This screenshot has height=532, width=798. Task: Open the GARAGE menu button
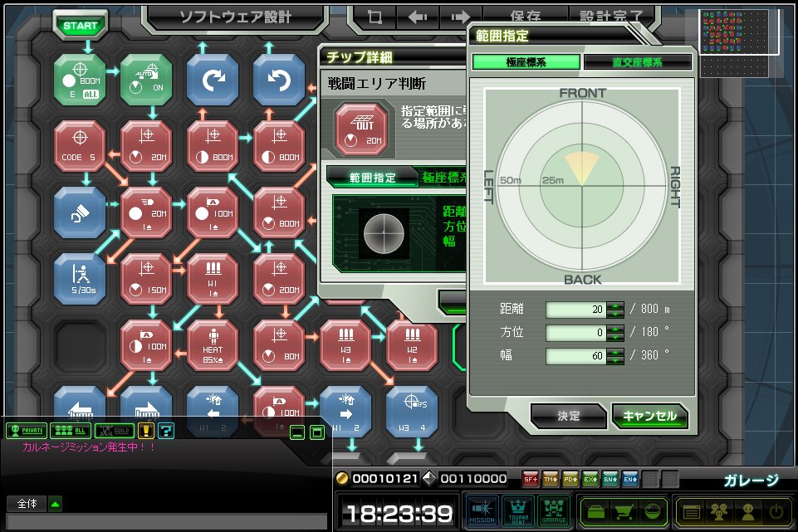click(x=554, y=511)
